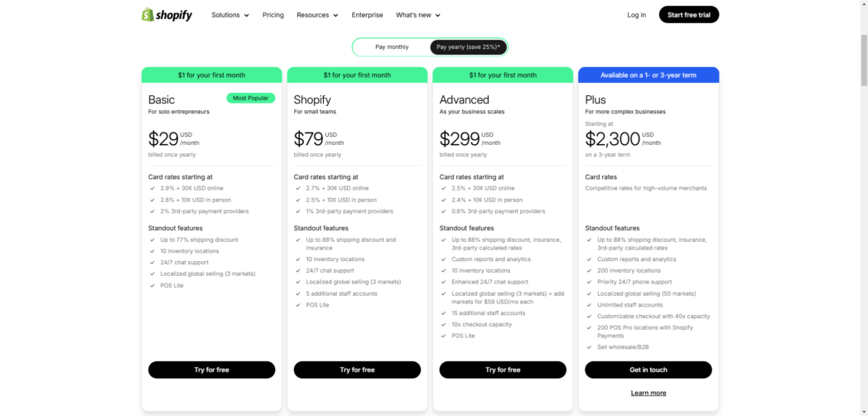
Task: Open Learn more link under Plus
Action: click(x=649, y=393)
